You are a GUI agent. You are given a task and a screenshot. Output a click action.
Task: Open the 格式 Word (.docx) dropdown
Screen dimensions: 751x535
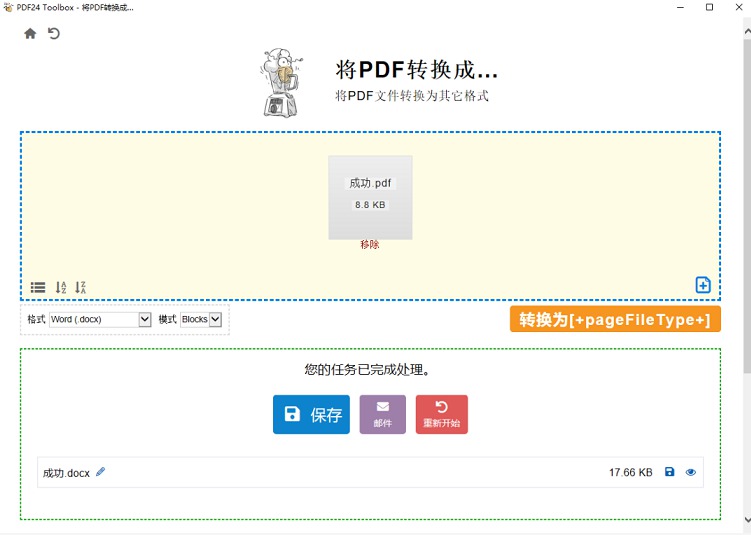[x=101, y=319]
